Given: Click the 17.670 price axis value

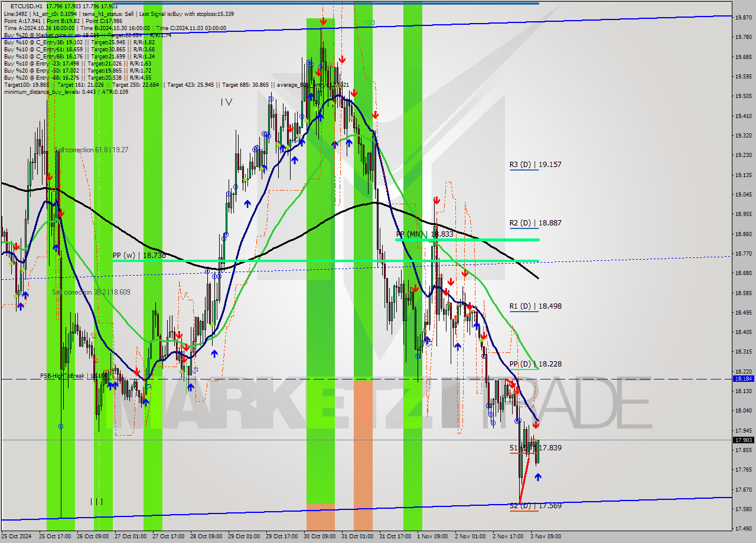Looking at the screenshot, I should pos(743,489).
